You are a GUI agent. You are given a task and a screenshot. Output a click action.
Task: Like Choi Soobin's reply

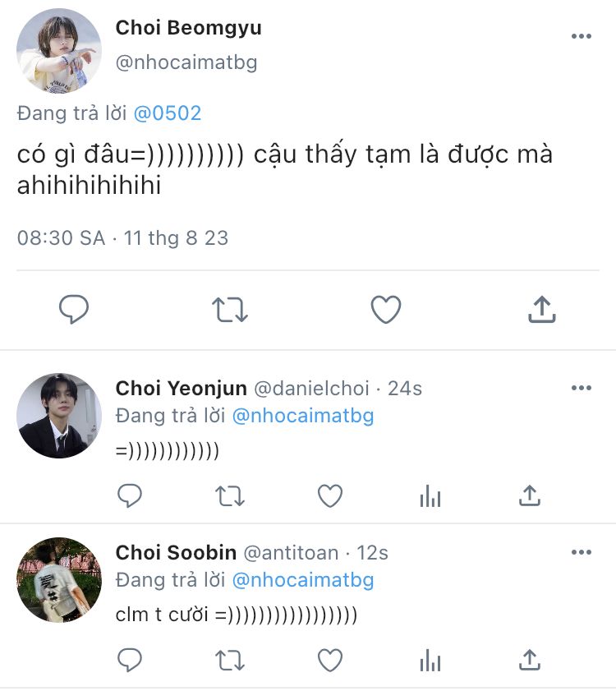[x=329, y=660]
